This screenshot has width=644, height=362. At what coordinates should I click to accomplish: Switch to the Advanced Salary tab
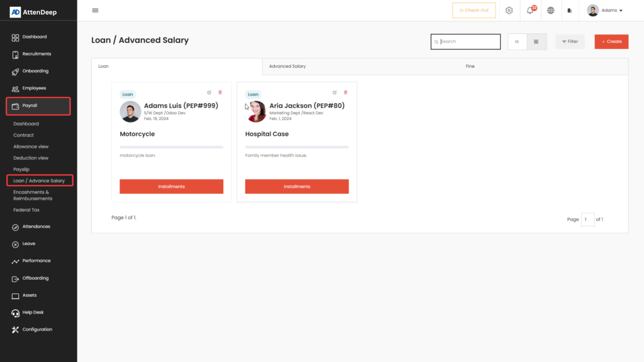pyautogui.click(x=287, y=66)
